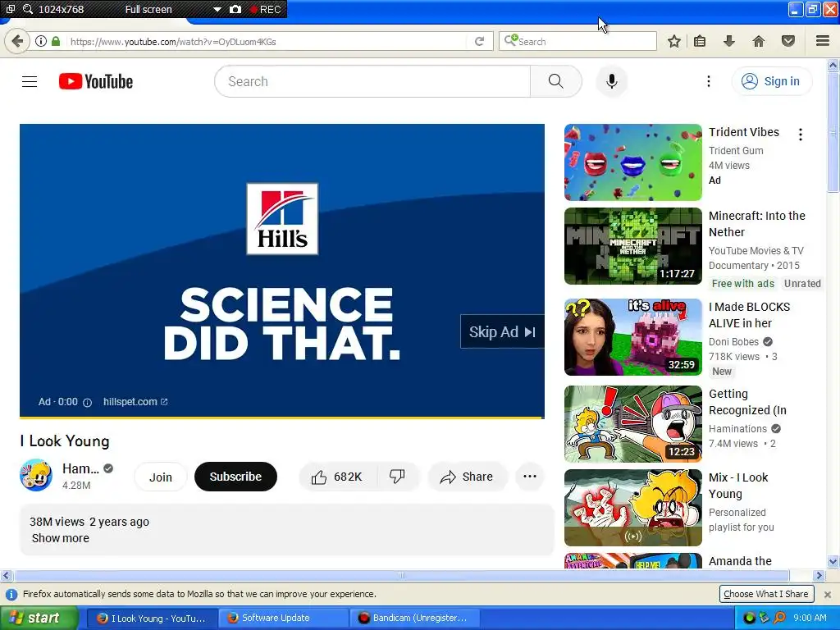
Task: Click the Bandicam REC button
Action: 266,9
